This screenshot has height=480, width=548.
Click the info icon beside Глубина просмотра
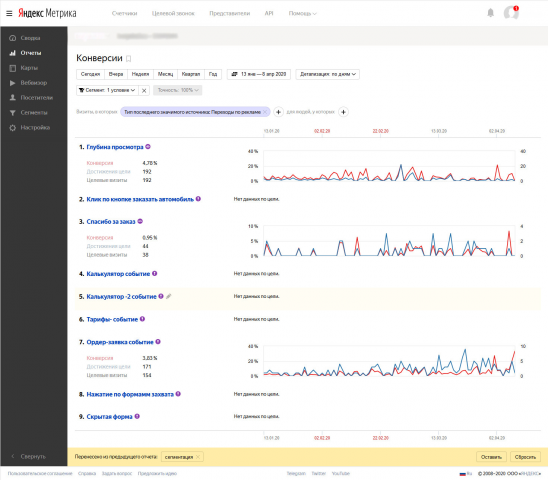coord(148,147)
